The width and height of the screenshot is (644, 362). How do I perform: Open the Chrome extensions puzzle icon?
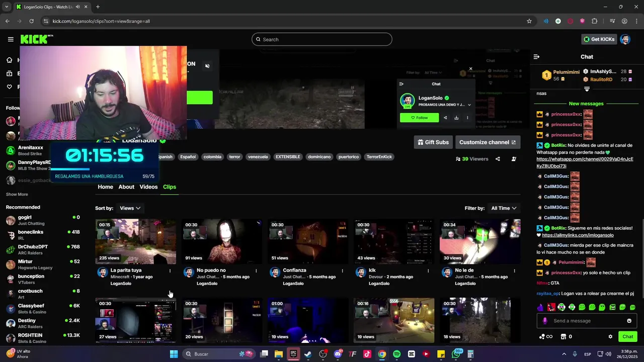[x=594, y=21]
